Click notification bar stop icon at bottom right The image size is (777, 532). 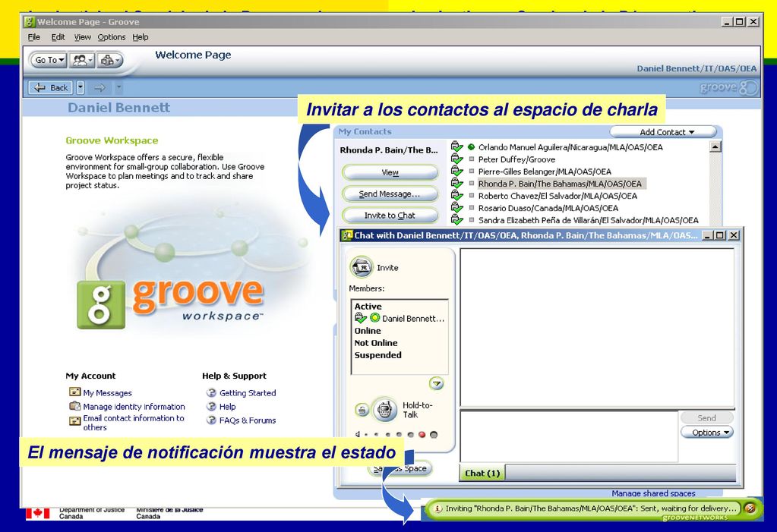coord(750,508)
